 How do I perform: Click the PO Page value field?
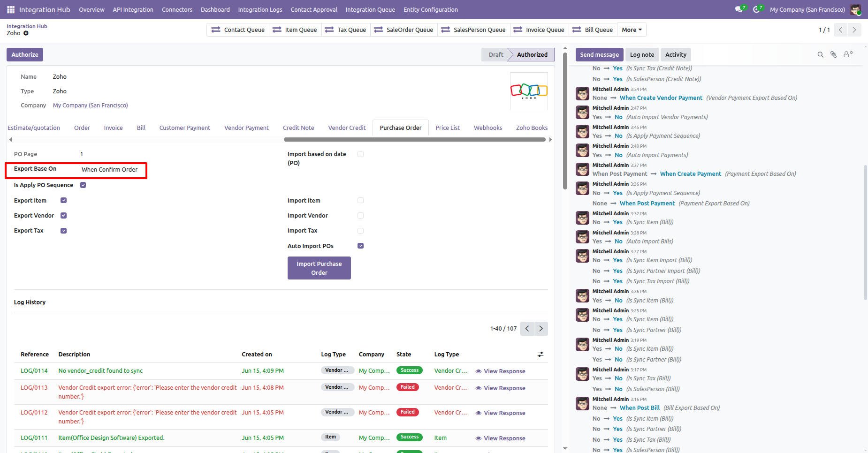[x=82, y=154]
